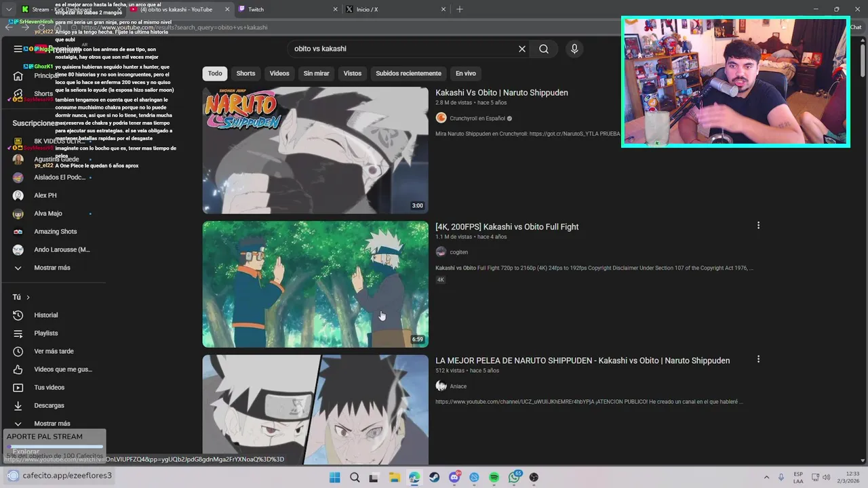
Task: Click the Aniace channel name
Action: pyautogui.click(x=458, y=386)
